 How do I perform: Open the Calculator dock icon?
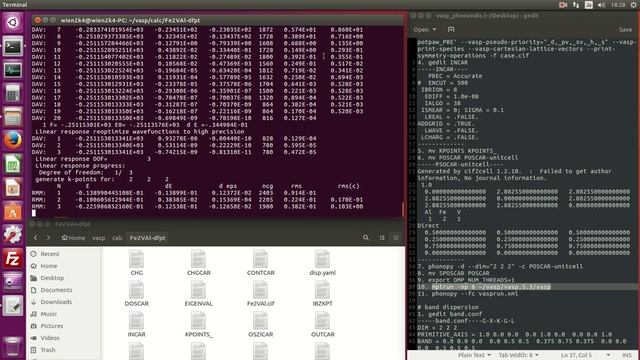tap(13, 93)
